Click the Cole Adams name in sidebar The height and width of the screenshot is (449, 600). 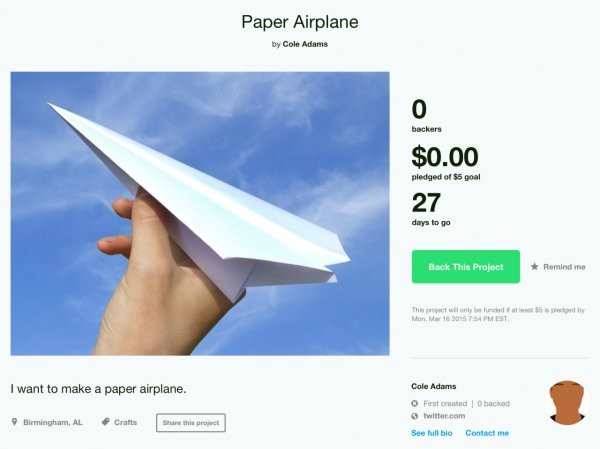[434, 386]
